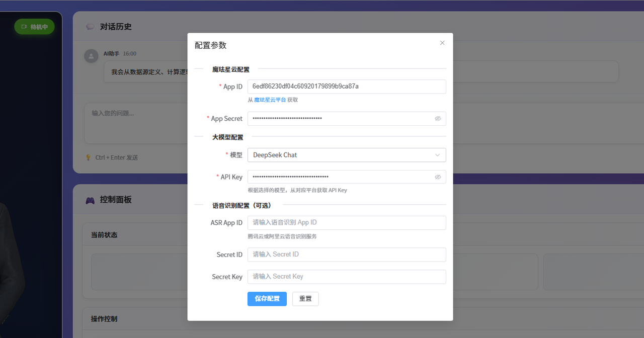Viewport: 644px width, 338px height.
Task: Click the 配置参数 dialog title
Action: (210, 45)
